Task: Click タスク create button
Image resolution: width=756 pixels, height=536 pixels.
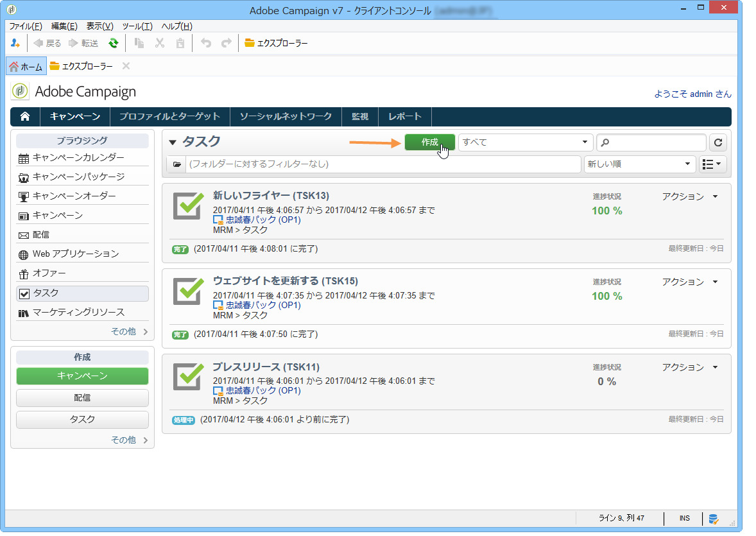Action: tap(82, 420)
